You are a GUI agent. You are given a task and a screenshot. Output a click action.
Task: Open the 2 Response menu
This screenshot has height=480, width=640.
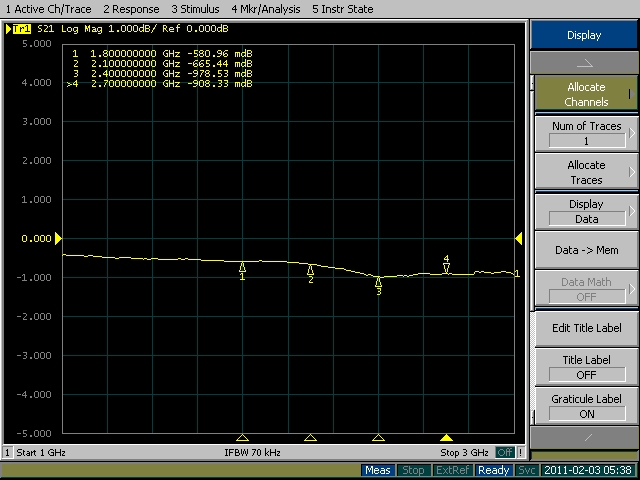131,9
